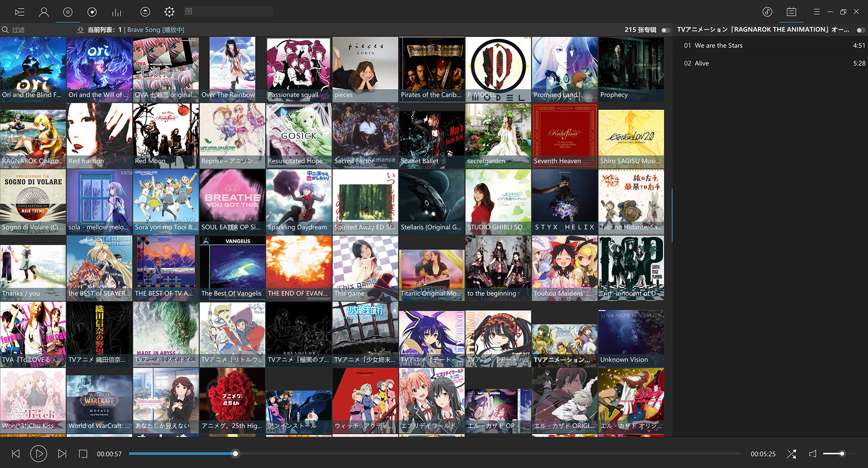Open the Touhou Maidens album
868x468 pixels.
565,268
